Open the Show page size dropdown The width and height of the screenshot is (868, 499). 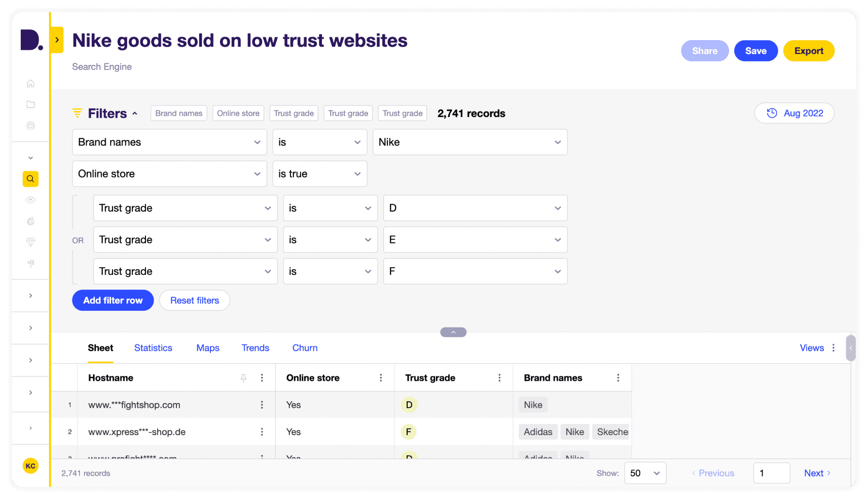point(645,473)
